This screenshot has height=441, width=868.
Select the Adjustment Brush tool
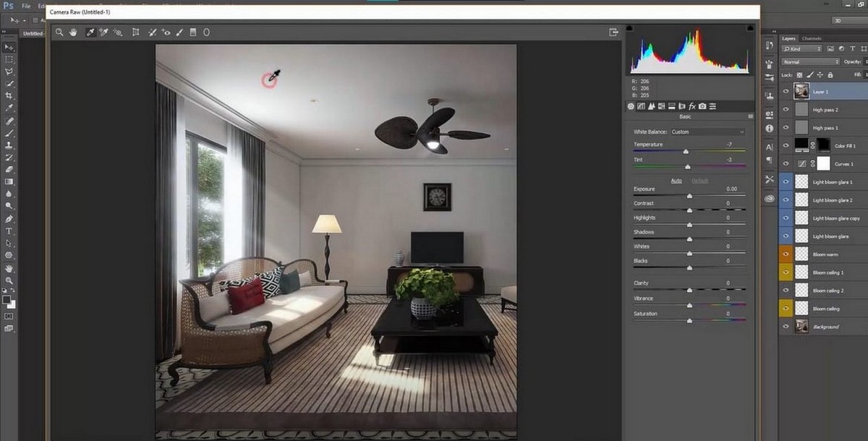179,32
